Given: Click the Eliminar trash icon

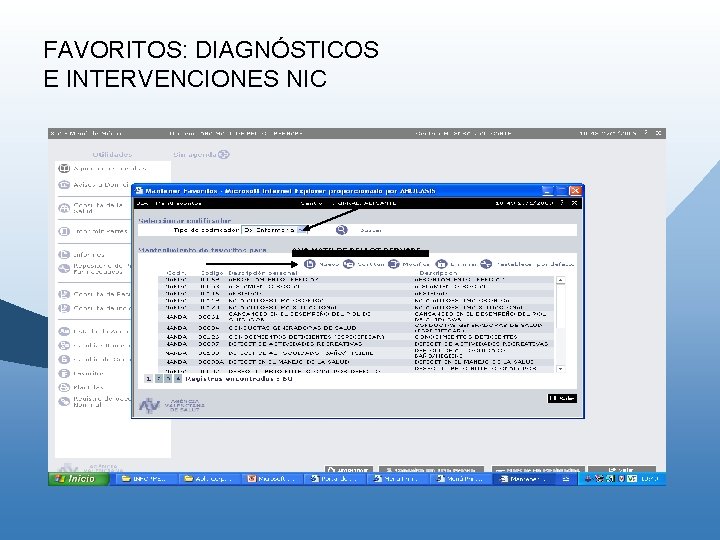Looking at the screenshot, I should (x=441, y=264).
